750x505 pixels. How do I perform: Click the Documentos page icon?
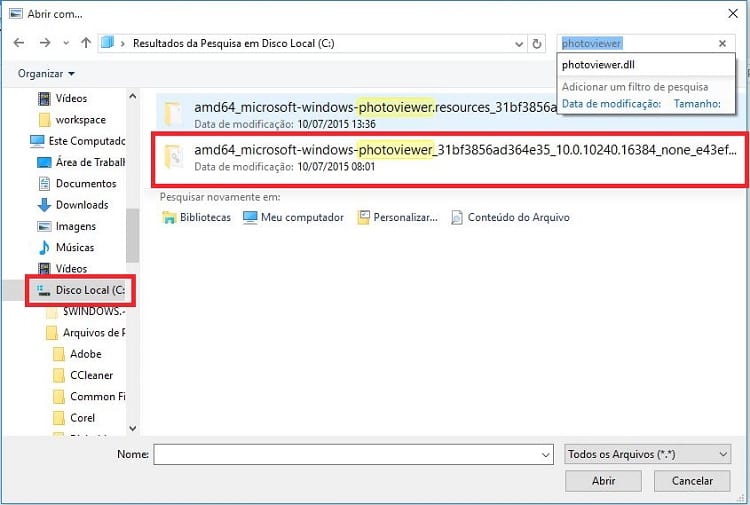[x=44, y=184]
